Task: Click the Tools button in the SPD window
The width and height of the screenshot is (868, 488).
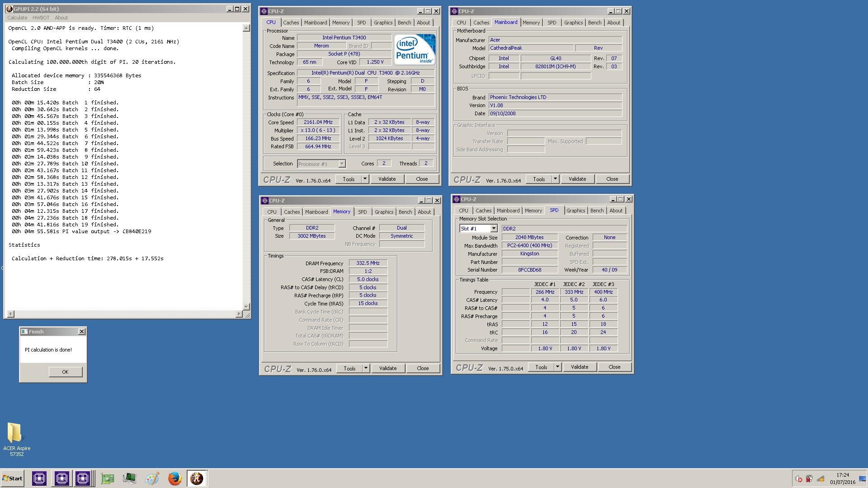Action: tap(541, 367)
